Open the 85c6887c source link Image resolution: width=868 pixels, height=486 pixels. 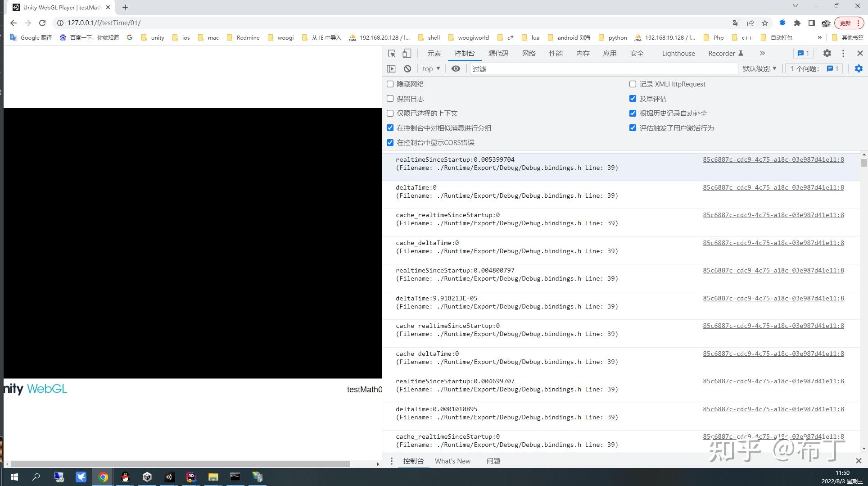[773, 159]
